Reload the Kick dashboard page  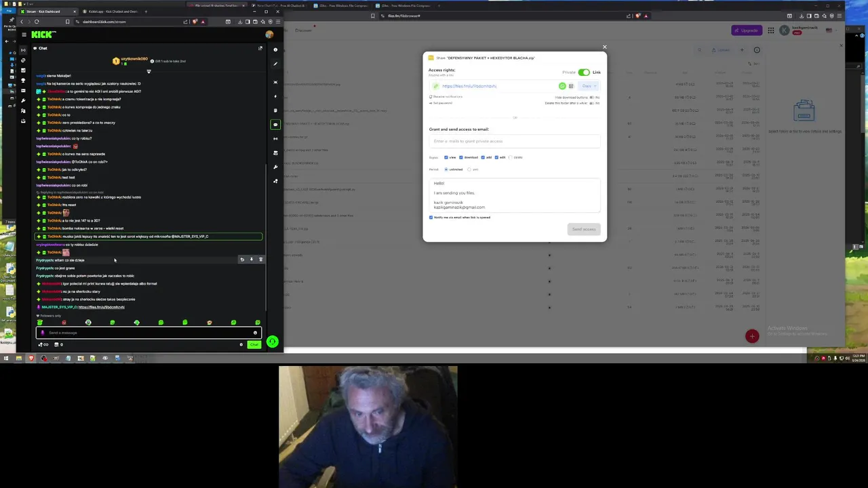pyautogui.click(x=37, y=22)
